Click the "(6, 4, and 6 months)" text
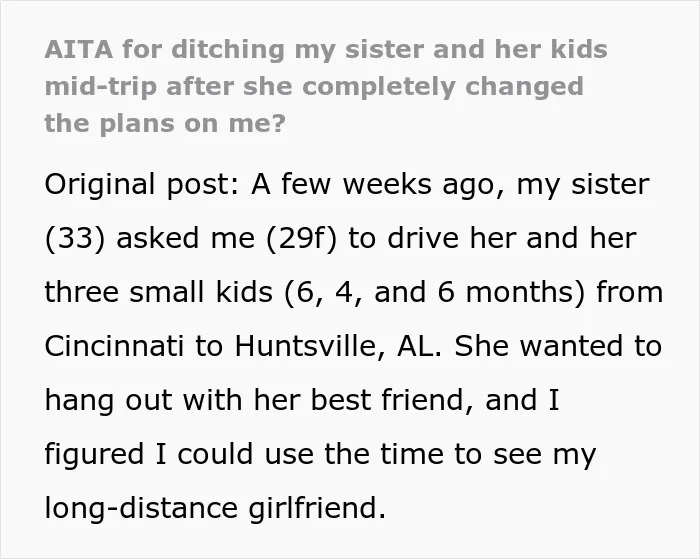The width and height of the screenshot is (700, 559). click(434, 292)
